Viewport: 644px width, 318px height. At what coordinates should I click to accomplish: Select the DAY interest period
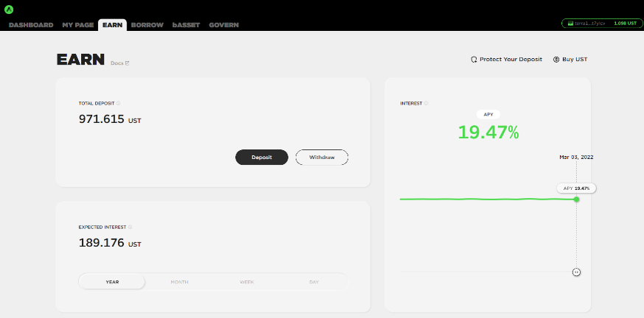point(314,282)
